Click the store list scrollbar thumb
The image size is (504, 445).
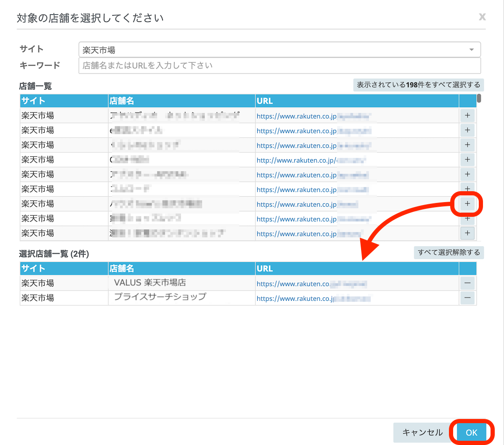(479, 99)
